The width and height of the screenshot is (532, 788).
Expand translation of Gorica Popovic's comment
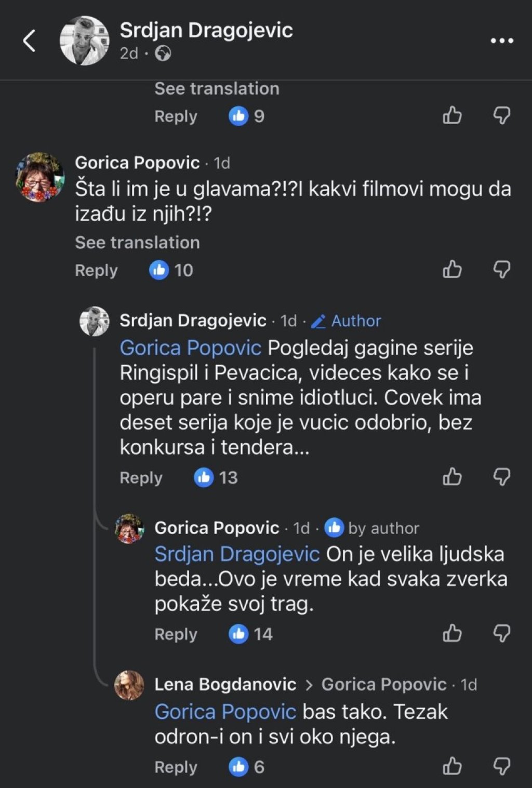tap(137, 243)
